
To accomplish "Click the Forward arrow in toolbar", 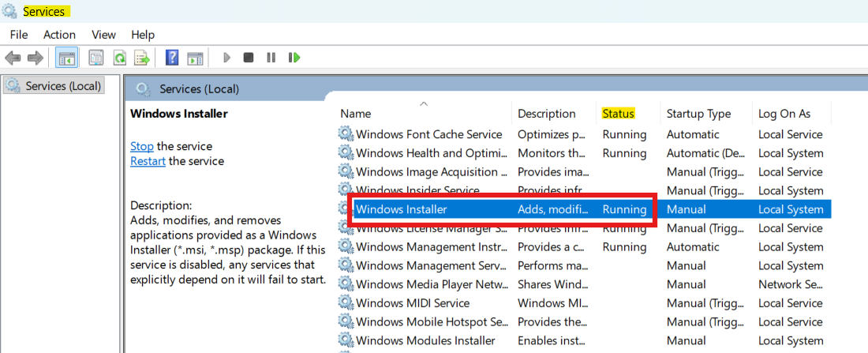I will click(35, 58).
